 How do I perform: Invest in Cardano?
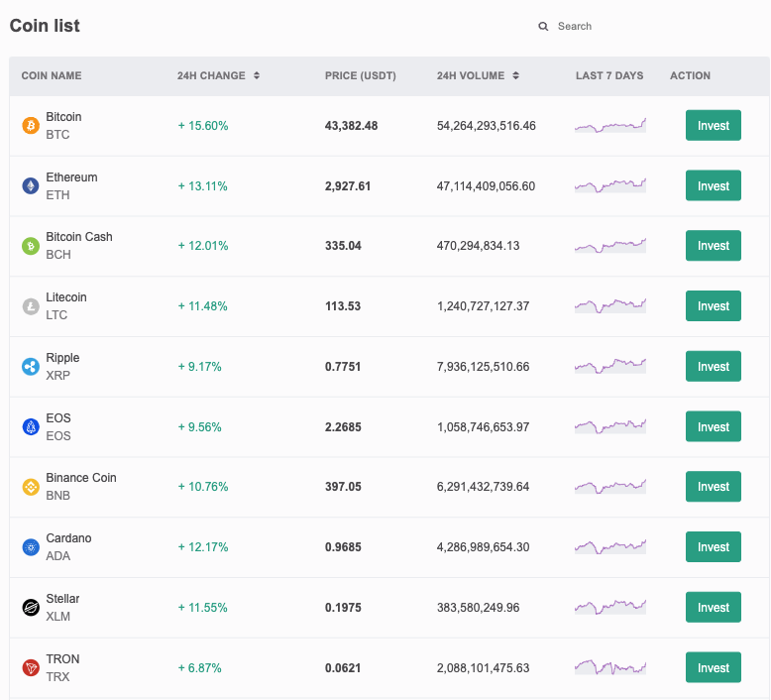713,547
